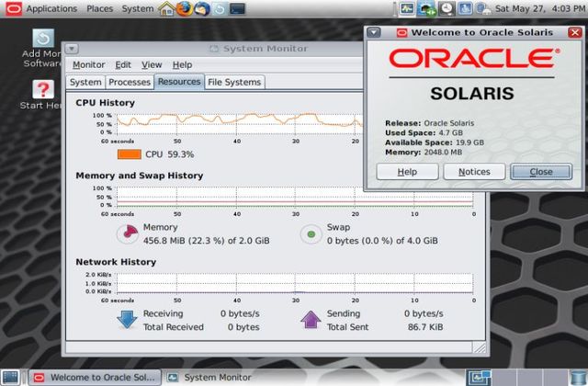
Task: Open the Applications menu
Action: pyautogui.click(x=51, y=8)
